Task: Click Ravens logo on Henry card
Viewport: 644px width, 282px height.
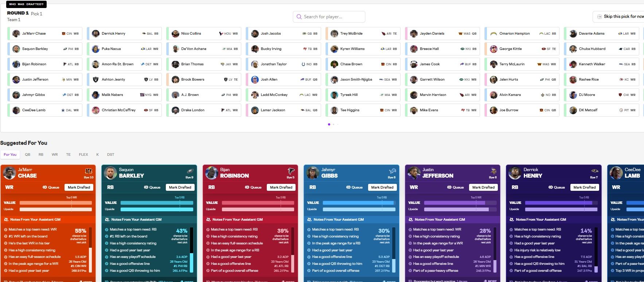Action: 594,171
